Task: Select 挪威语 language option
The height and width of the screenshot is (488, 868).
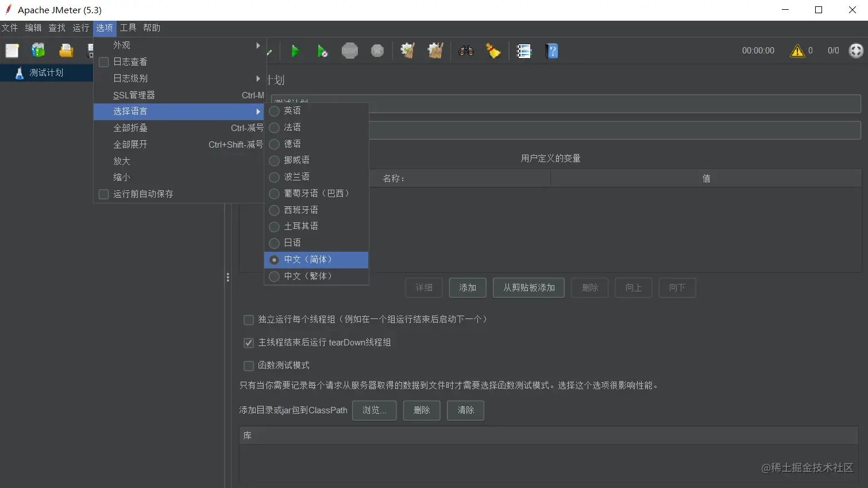Action: pyautogui.click(x=316, y=160)
